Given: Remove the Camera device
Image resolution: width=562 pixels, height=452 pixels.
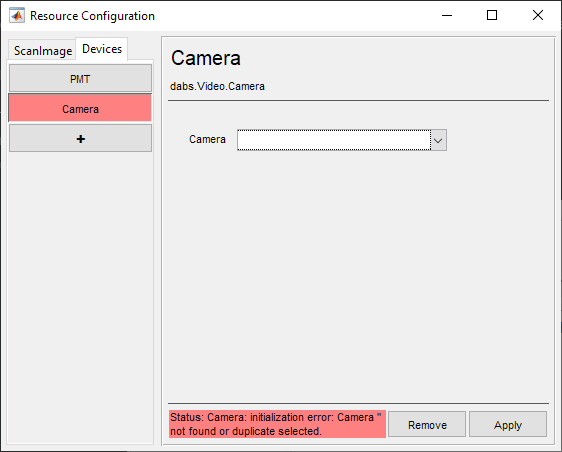Looking at the screenshot, I should [x=427, y=425].
